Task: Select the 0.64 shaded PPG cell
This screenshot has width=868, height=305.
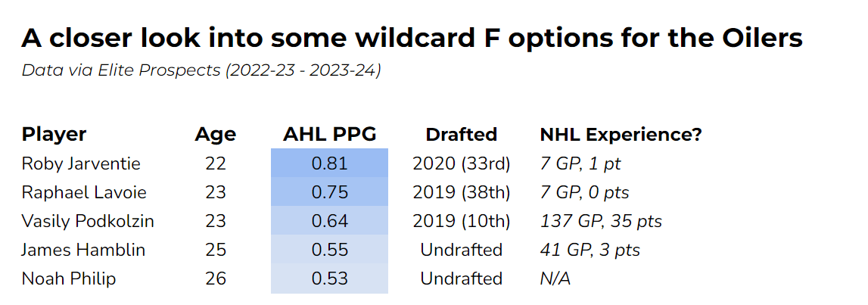Action: coord(329,221)
